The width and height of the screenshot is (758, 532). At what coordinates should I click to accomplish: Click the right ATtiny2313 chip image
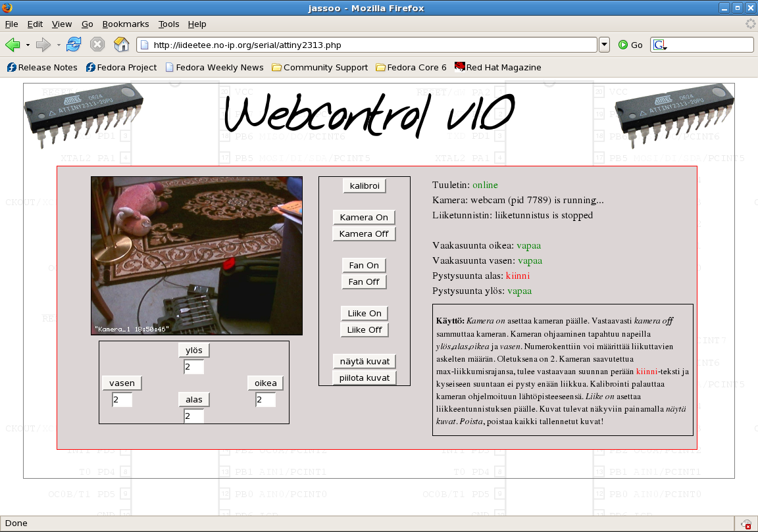(x=674, y=116)
